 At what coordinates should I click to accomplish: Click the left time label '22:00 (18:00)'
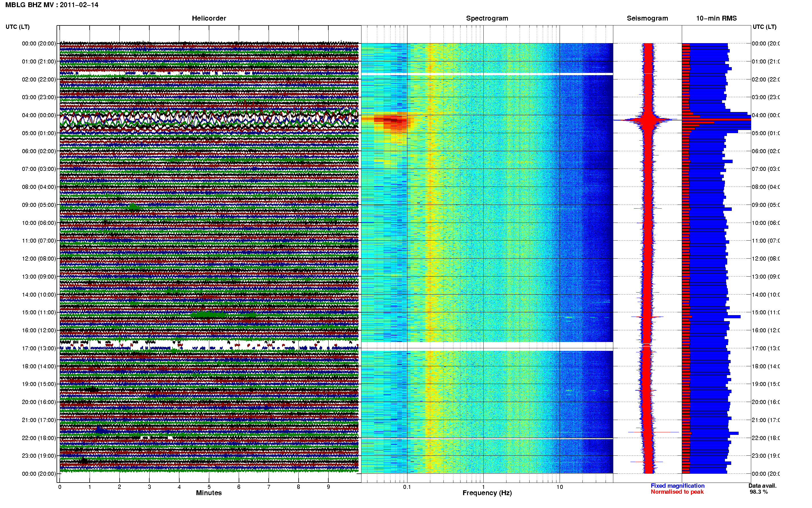(39, 438)
